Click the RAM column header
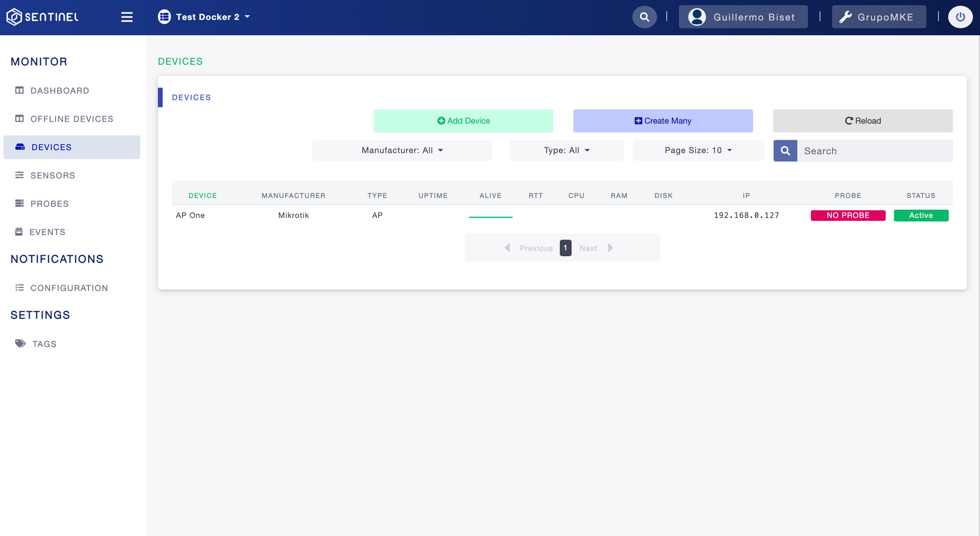The width and height of the screenshot is (980, 536). 619,195
